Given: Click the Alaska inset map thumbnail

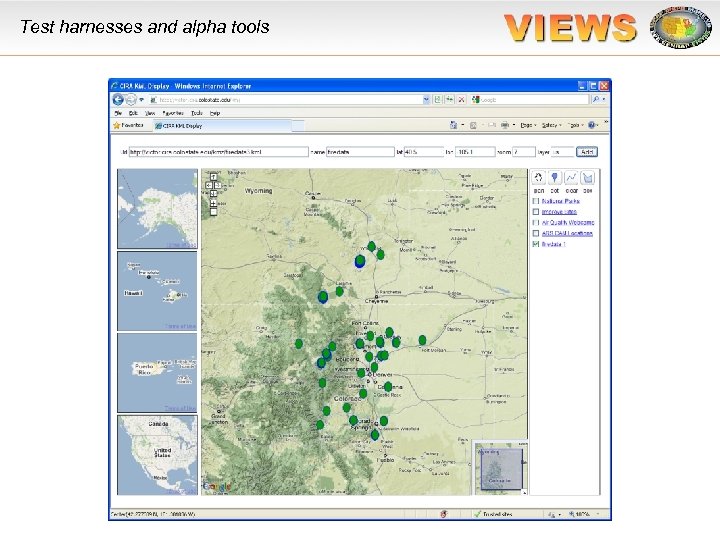Looking at the screenshot, I should pyautogui.click(x=158, y=209).
